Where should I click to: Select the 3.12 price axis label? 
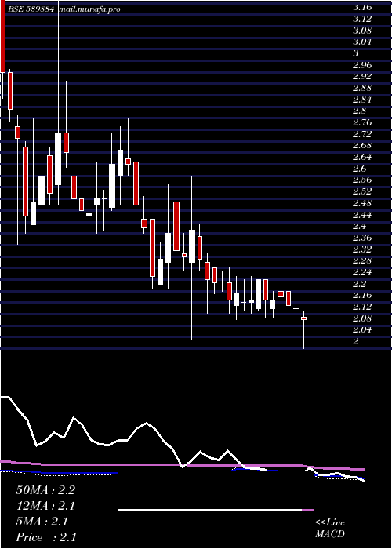tap(361, 19)
